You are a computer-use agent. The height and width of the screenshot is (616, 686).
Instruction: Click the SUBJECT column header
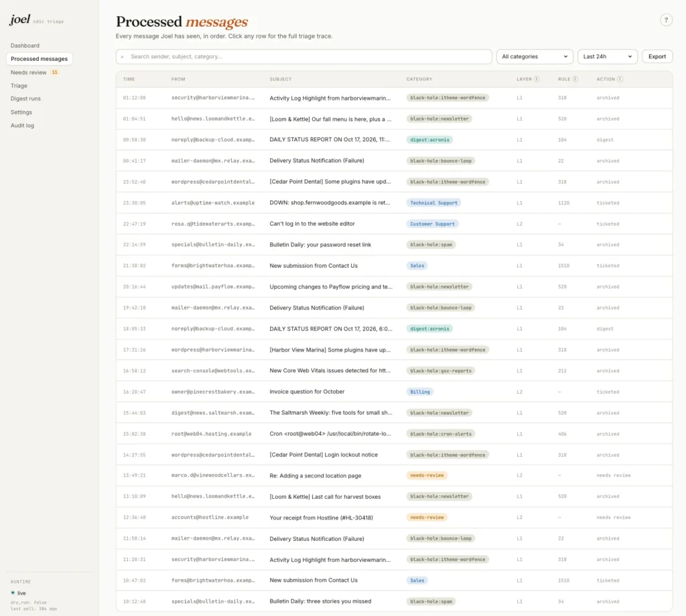point(281,79)
